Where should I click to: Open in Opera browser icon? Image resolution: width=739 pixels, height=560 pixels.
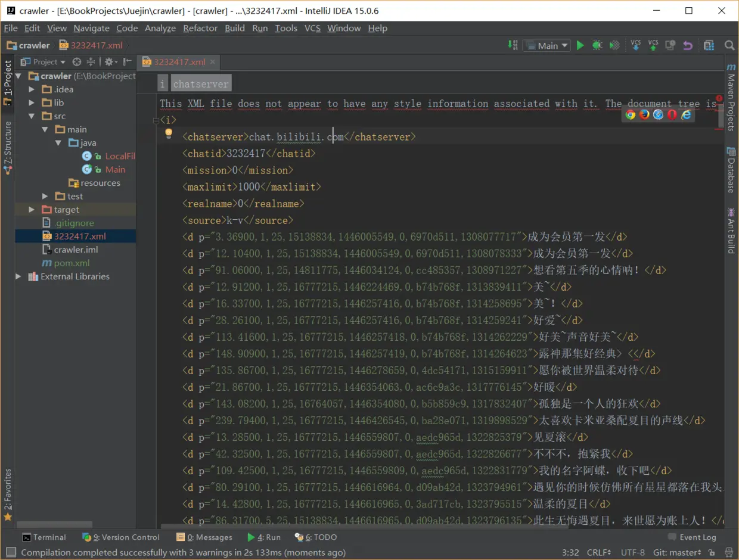click(x=672, y=115)
